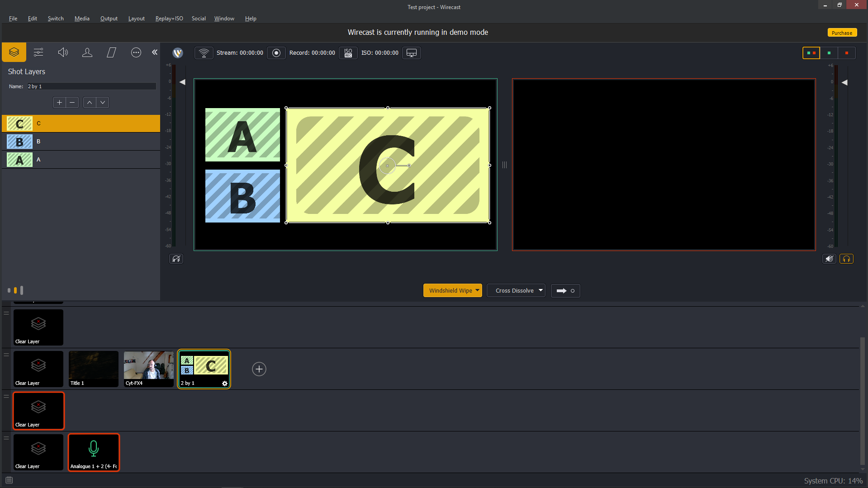Select layer A in the preview canvas
This screenshot has height=488, width=868.
[x=242, y=135]
